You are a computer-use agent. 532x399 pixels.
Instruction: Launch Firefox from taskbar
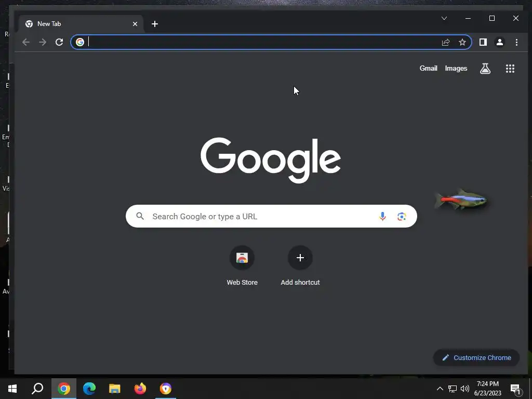tap(140, 389)
